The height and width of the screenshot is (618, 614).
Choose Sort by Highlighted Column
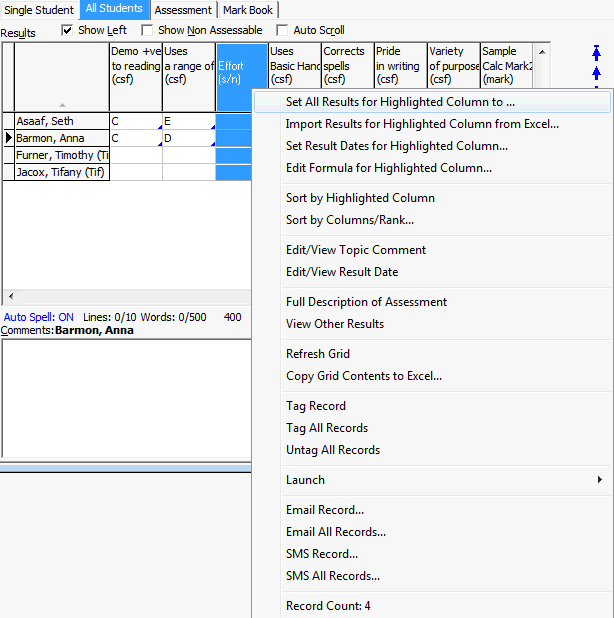[x=432, y=198]
